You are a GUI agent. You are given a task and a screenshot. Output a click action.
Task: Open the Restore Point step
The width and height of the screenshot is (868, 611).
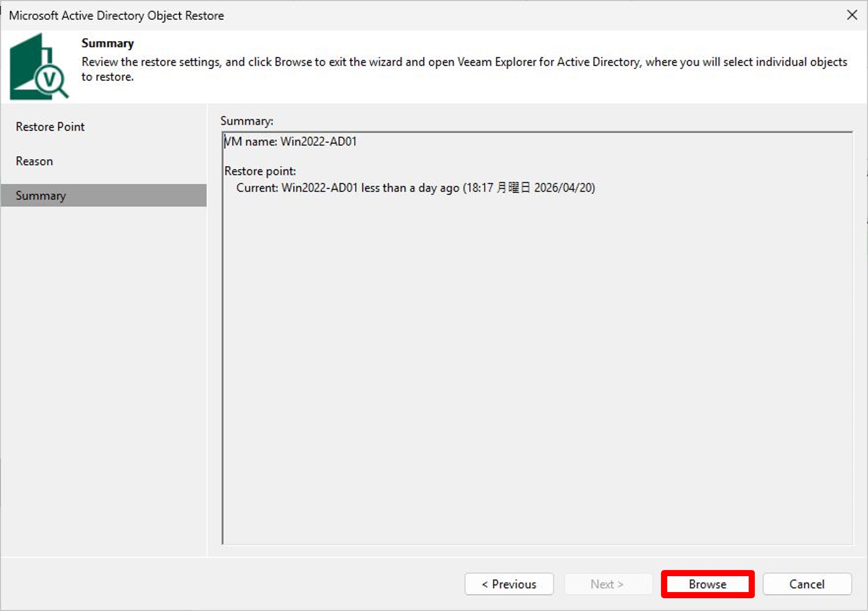click(50, 127)
